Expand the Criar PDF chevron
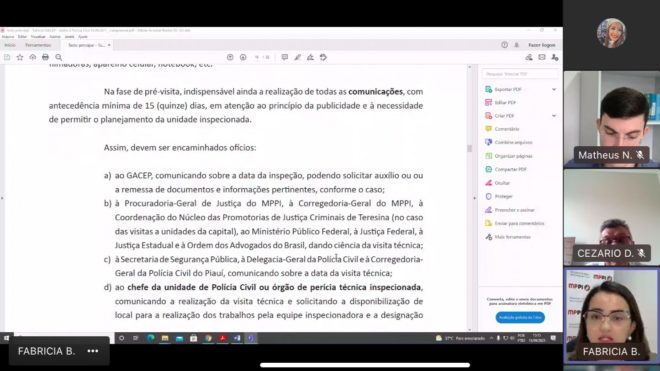The height and width of the screenshot is (371, 660). [554, 116]
